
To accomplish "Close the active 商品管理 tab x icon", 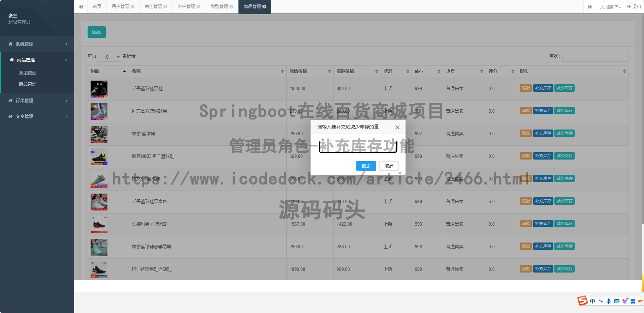I will click(x=264, y=6).
